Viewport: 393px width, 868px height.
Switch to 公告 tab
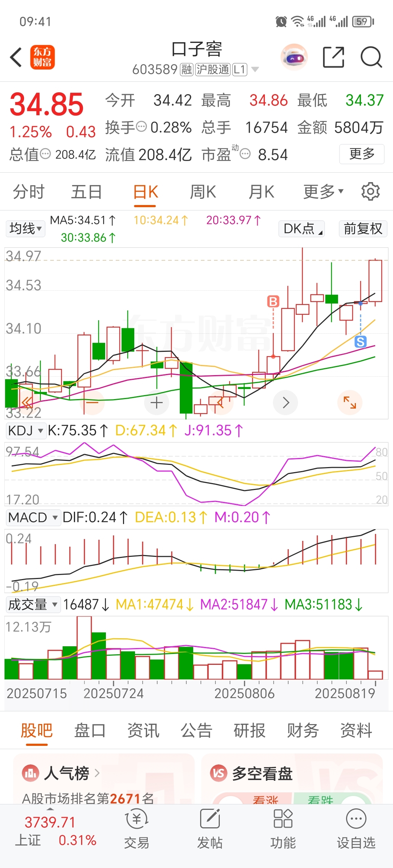[x=196, y=730]
